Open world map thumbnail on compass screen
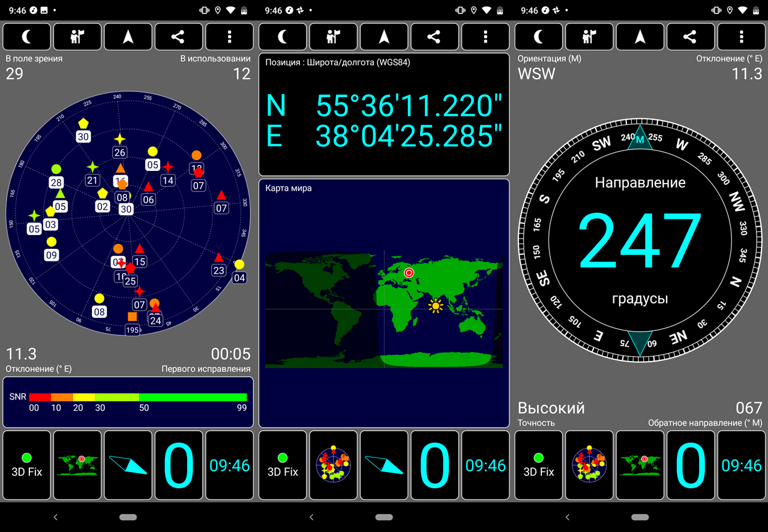 [x=640, y=465]
